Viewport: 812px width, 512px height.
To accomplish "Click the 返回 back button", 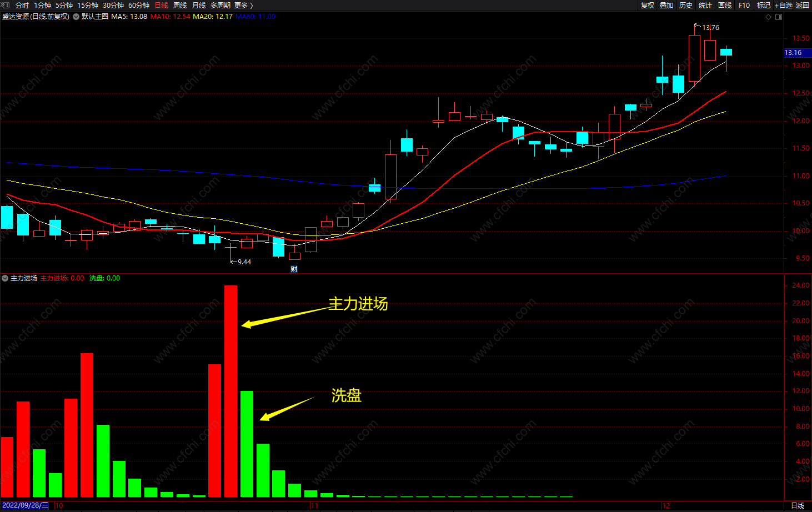I will 803,5.
